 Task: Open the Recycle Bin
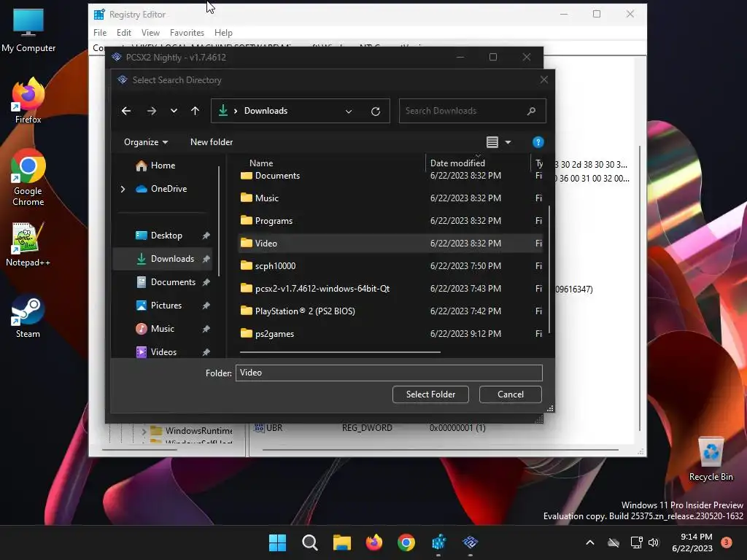[x=711, y=459]
